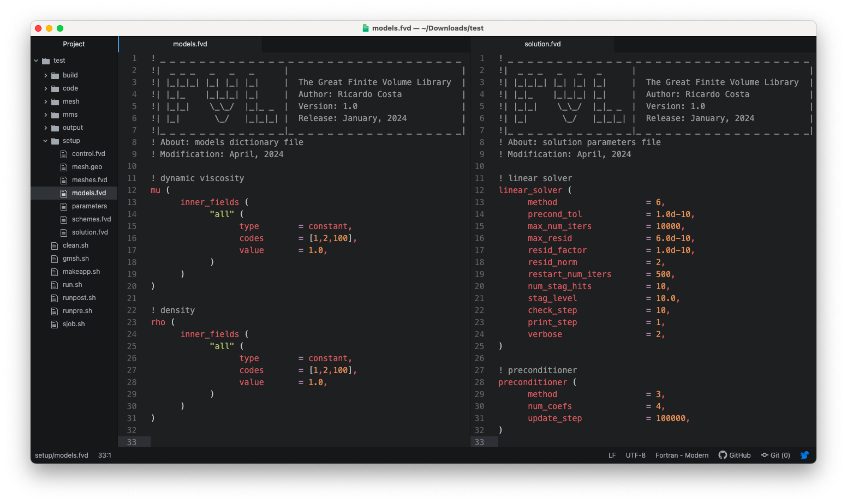Click the control.fvd file icon
847x504 pixels.
[x=64, y=154]
